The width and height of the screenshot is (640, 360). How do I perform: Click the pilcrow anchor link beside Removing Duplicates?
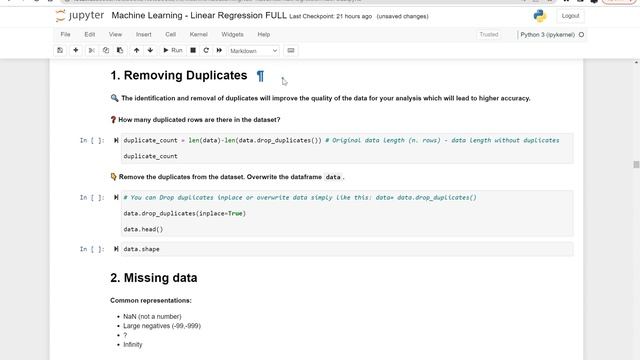(260, 76)
